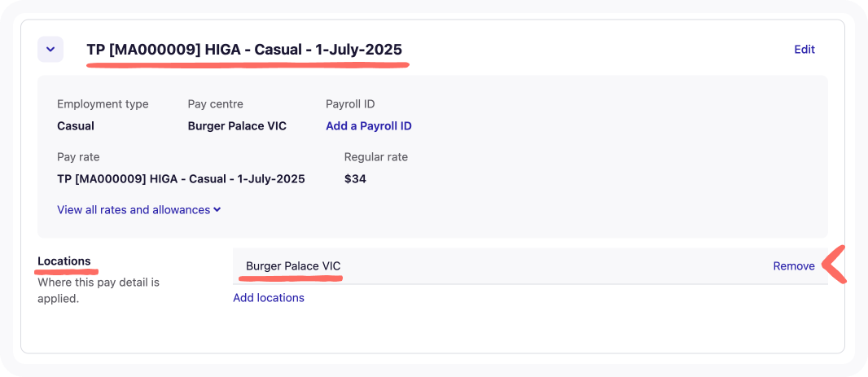Select the Casual employment type value
The image size is (868, 377).
tap(76, 126)
